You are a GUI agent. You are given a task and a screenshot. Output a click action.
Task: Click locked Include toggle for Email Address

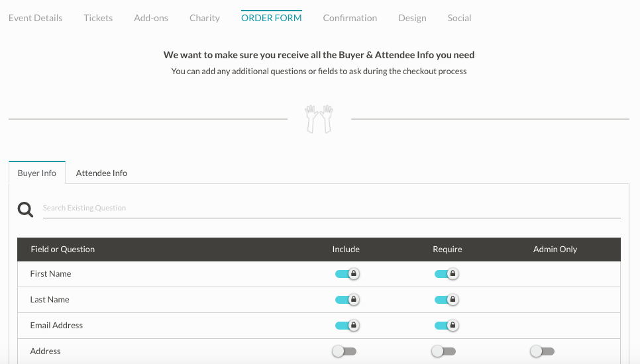tap(347, 326)
